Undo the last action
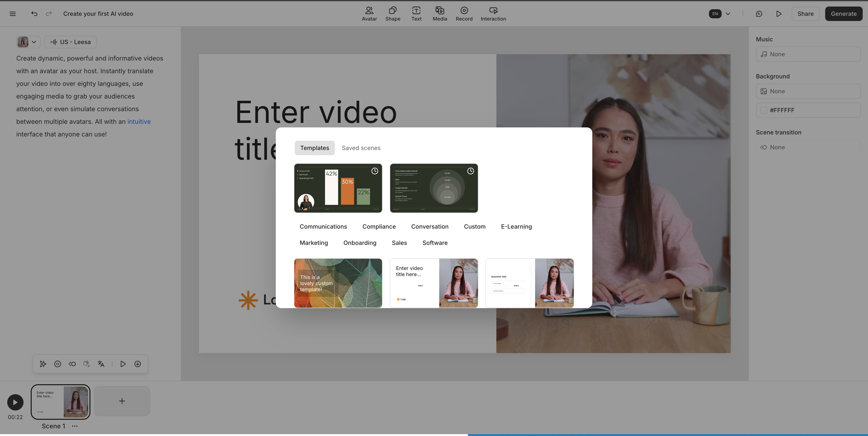 pos(34,14)
